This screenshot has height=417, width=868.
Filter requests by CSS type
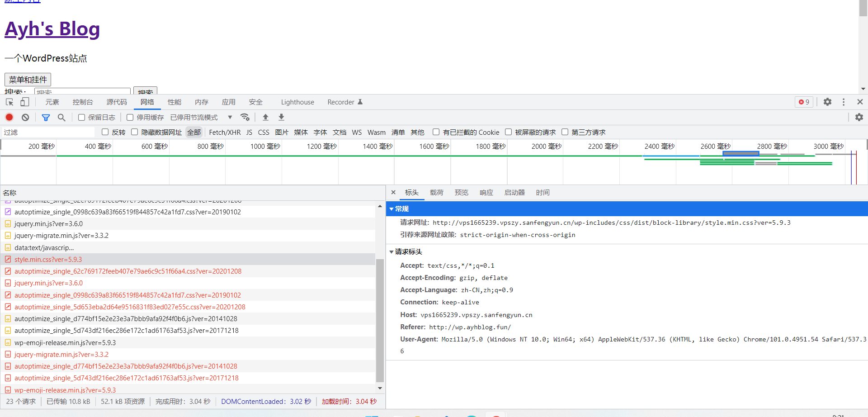[x=264, y=133]
